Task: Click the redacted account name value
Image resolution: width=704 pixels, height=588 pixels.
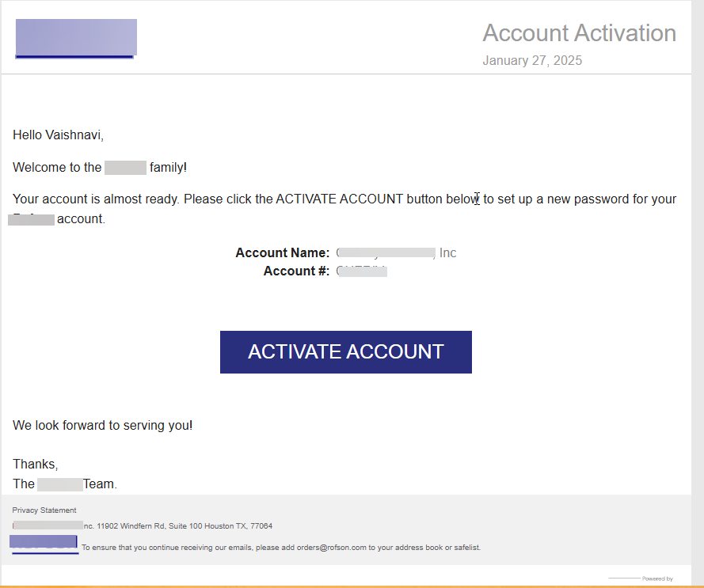Action: [x=386, y=253]
